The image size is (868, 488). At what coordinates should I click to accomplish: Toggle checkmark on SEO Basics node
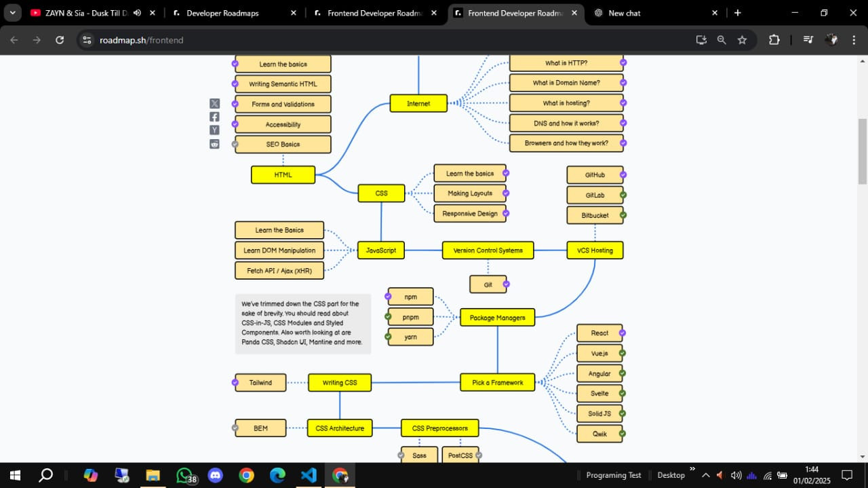235,144
